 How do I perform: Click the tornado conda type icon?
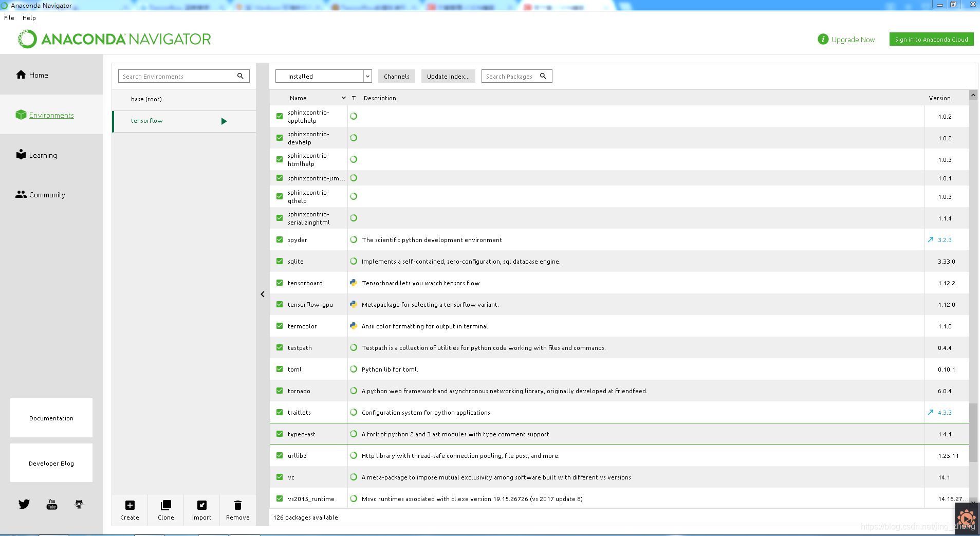[354, 391]
